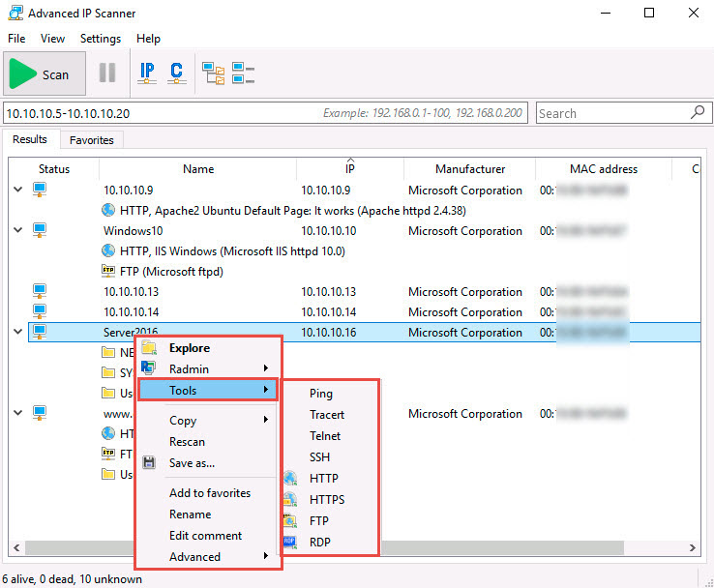Click computer icon for Server2016
This screenshot has height=588, width=714.
pos(40,332)
